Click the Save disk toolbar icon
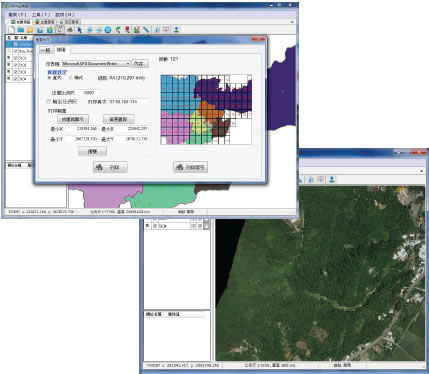This screenshot has width=429, height=374. tap(40, 30)
